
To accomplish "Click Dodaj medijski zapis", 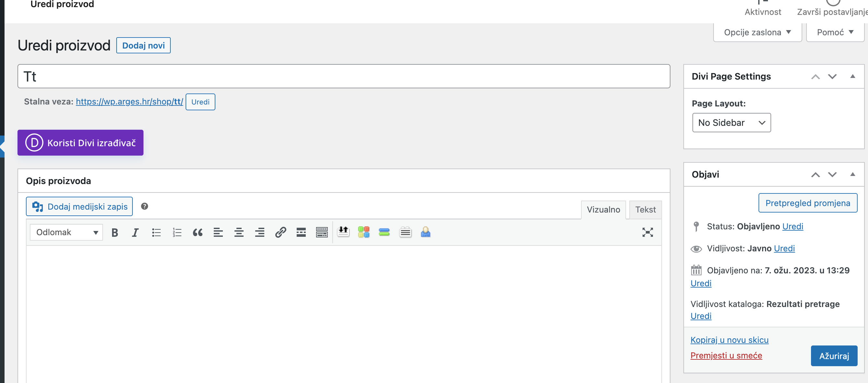I will click(x=79, y=206).
